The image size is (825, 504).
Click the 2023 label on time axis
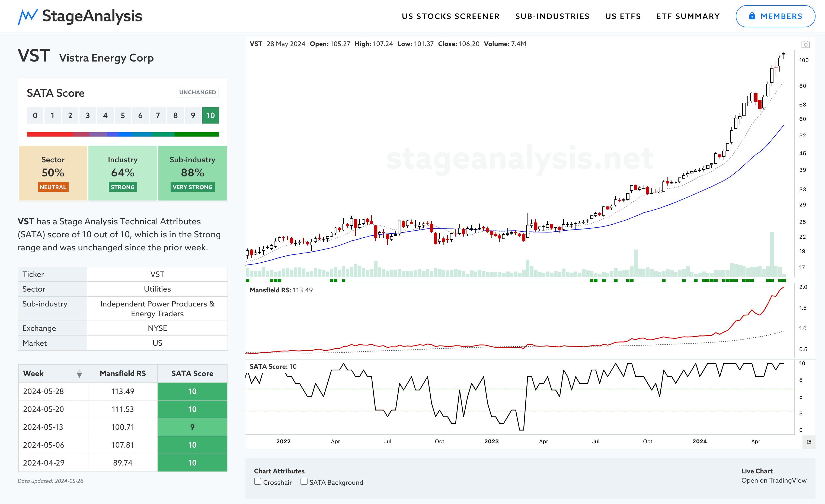click(491, 441)
